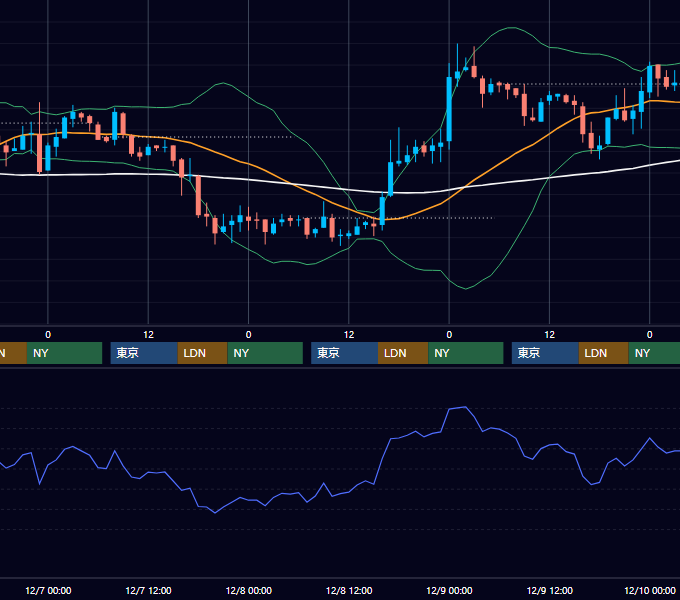This screenshot has width=680, height=600.
Task: Select the NY session bar above 12/9 00:00
Action: (x=466, y=353)
